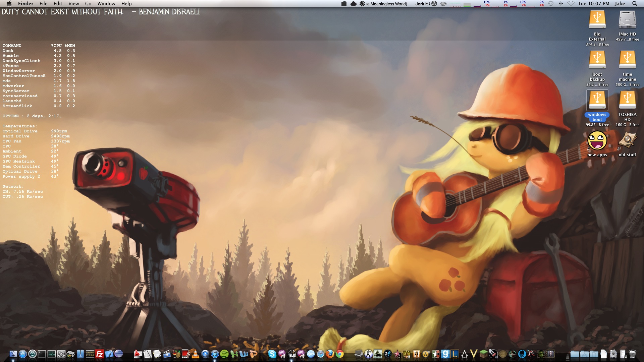Expand the Time Machine menu bar status
This screenshot has width=644, height=362.
pos(551,4)
